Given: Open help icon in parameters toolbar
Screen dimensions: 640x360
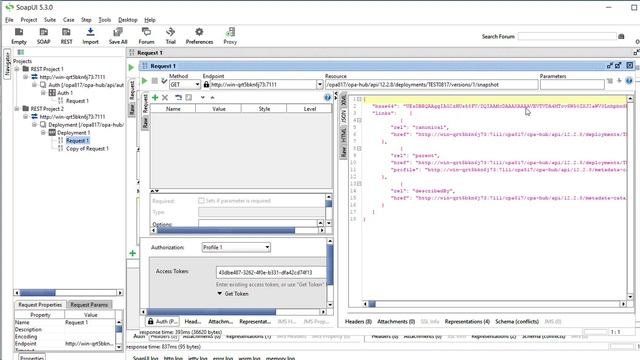Looking at the screenshot, I should [x=327, y=98].
